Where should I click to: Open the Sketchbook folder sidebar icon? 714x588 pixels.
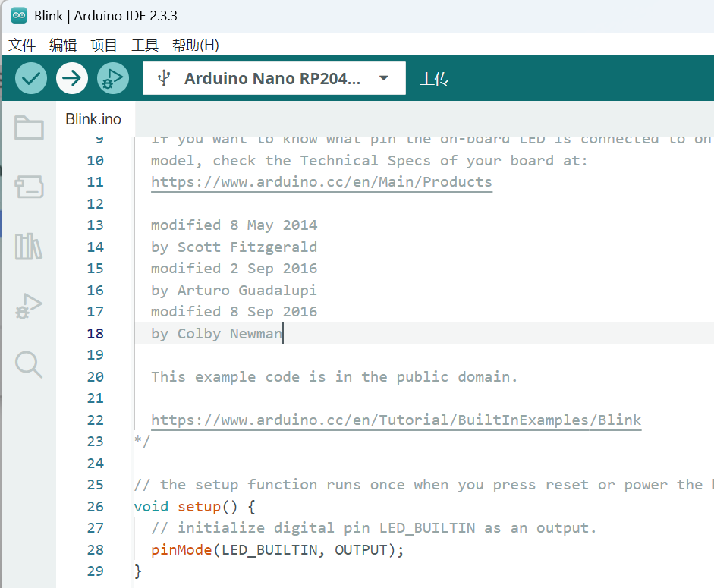click(29, 127)
